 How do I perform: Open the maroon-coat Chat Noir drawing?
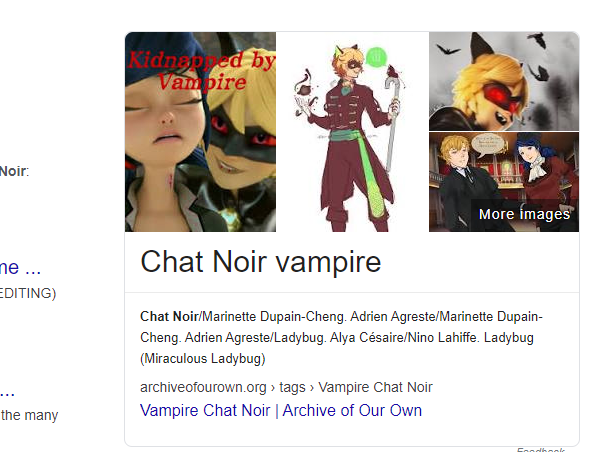pyautogui.click(x=352, y=132)
